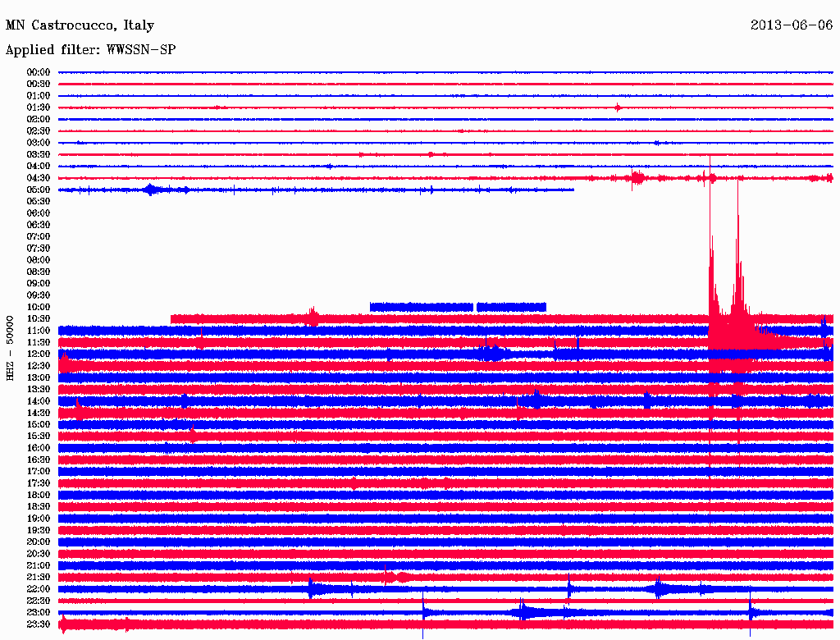Select the 23:30 time label

pyautogui.click(x=39, y=624)
